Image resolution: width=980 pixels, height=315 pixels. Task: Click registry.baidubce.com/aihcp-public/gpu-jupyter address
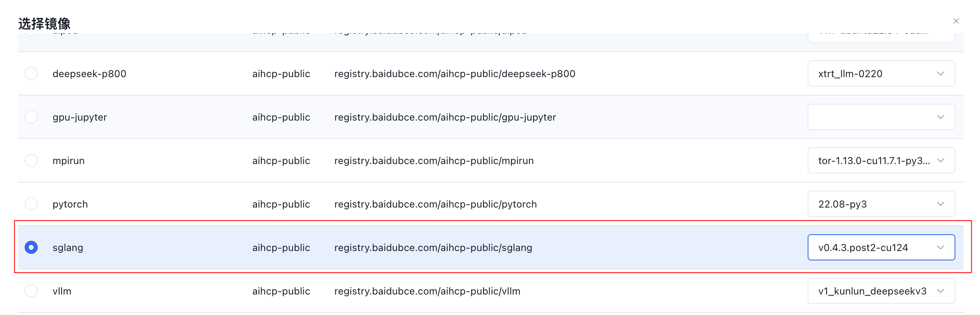445,117
